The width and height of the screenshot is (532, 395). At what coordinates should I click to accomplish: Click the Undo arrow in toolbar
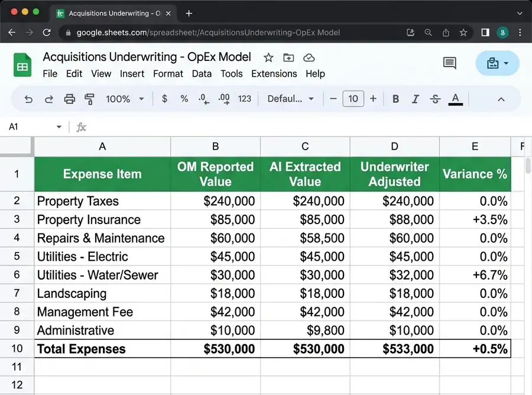pyautogui.click(x=28, y=99)
